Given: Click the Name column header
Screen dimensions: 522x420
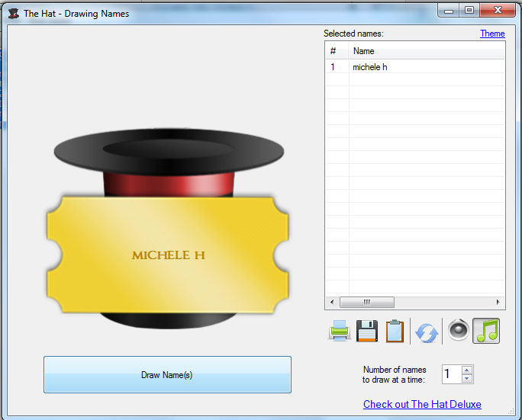Looking at the screenshot, I should tap(427, 51).
